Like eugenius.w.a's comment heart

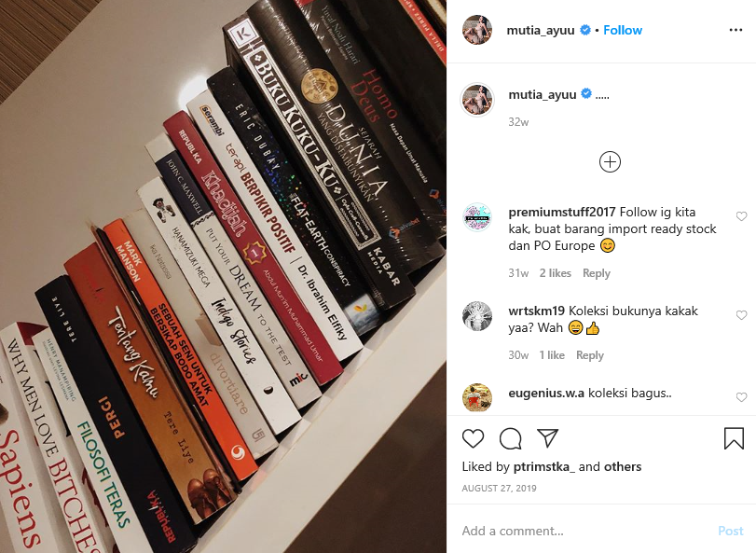741,396
